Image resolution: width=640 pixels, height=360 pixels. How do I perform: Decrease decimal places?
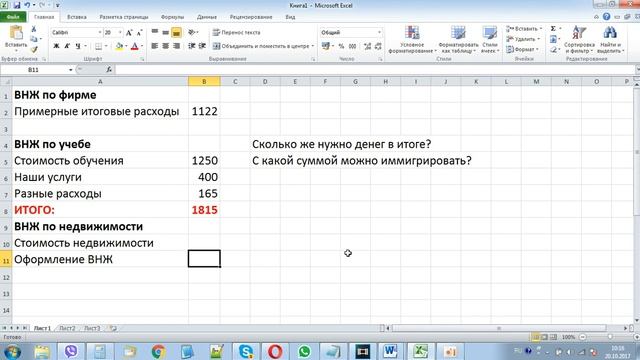[378, 46]
